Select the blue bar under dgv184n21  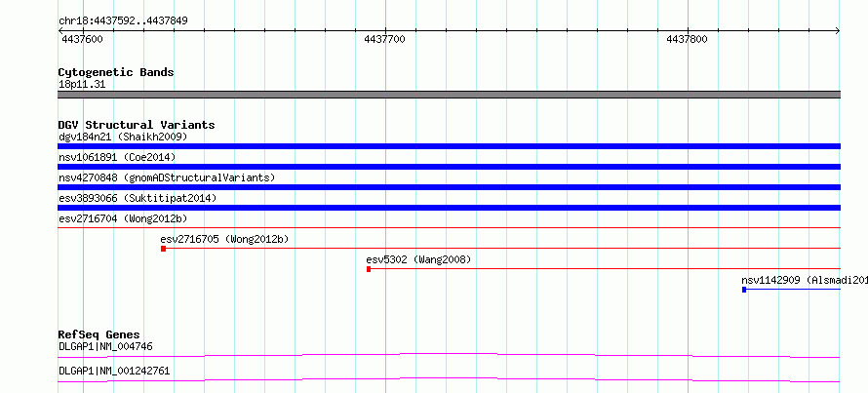(449, 146)
